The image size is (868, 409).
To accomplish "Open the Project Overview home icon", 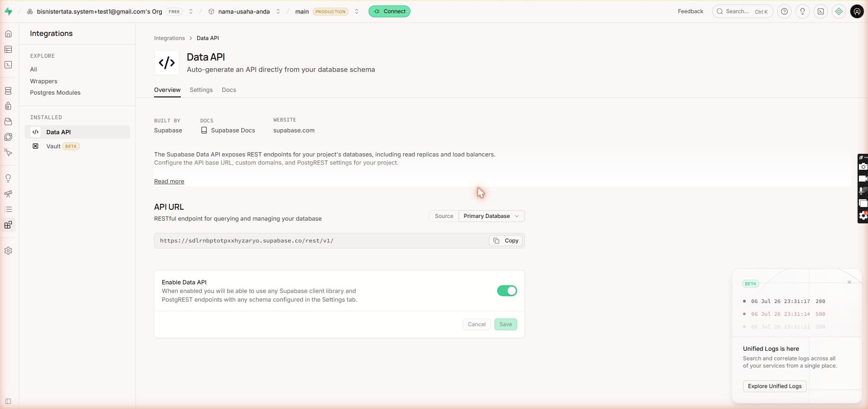I will click(x=8, y=34).
